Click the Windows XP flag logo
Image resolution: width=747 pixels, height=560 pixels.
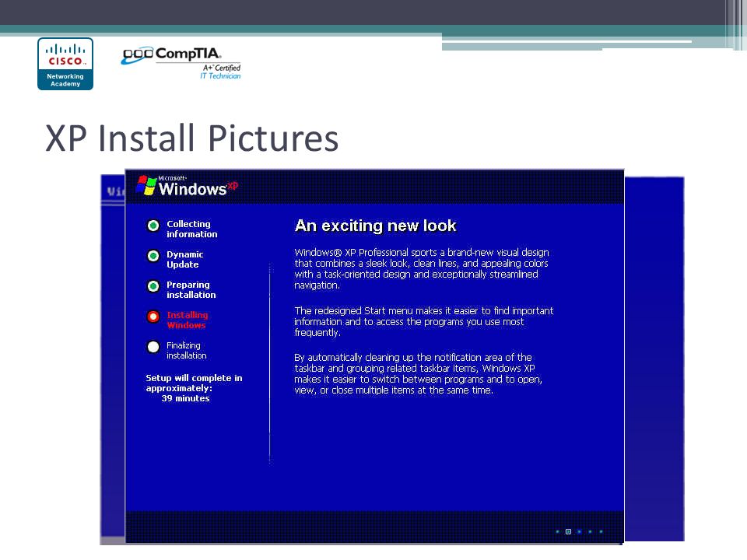146,185
